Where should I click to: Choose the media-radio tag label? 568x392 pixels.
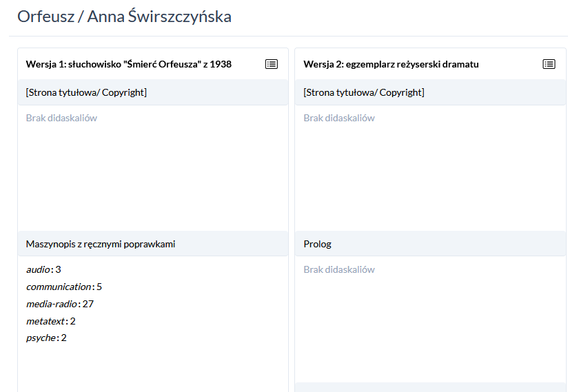[52, 304]
